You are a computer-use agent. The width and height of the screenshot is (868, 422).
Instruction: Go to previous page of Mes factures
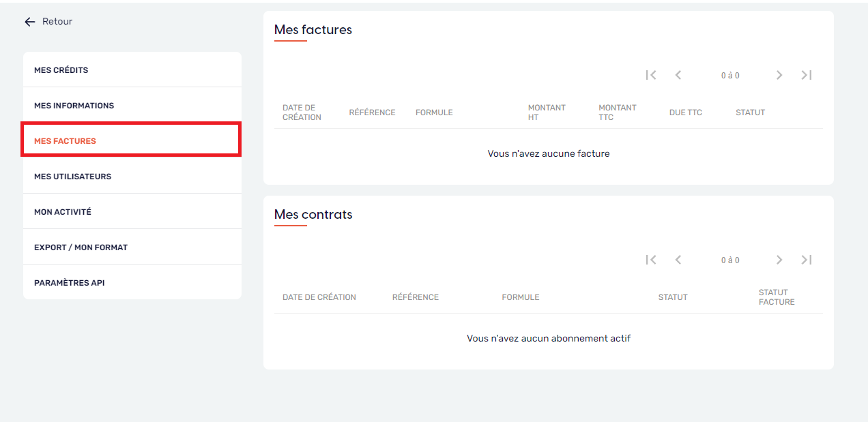click(x=678, y=75)
